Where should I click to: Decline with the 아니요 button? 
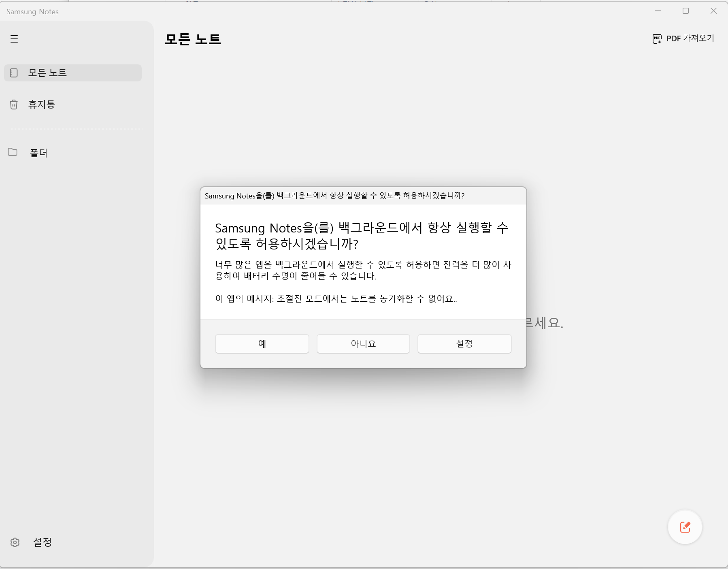click(363, 344)
